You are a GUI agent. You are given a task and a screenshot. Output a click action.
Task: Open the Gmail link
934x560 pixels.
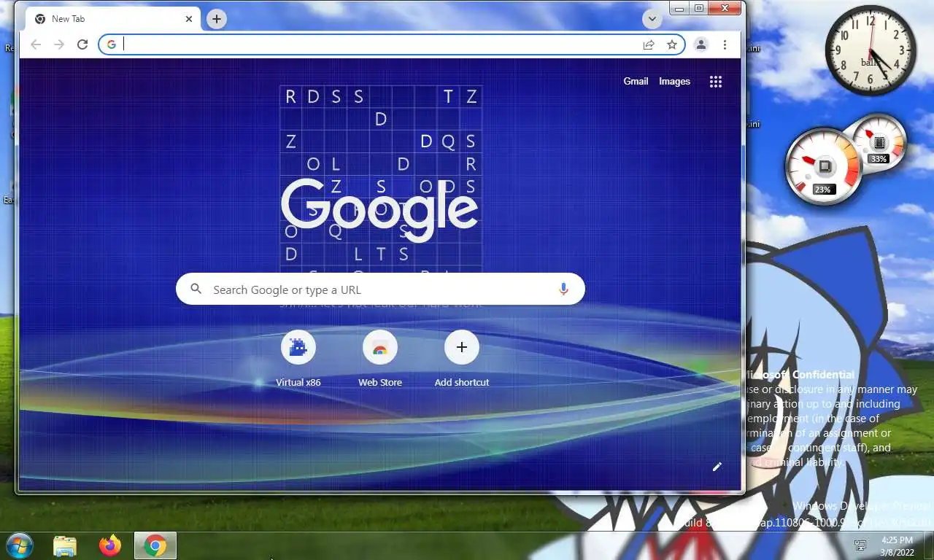coord(636,81)
